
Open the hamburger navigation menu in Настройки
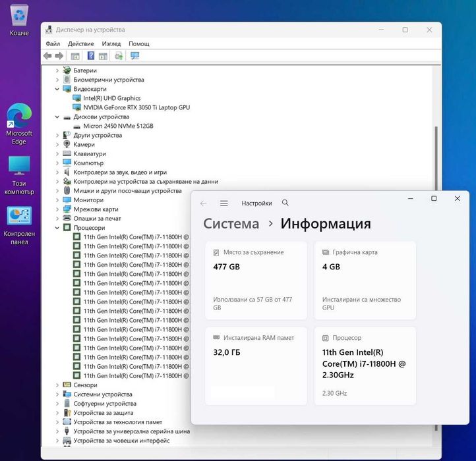[223, 203]
